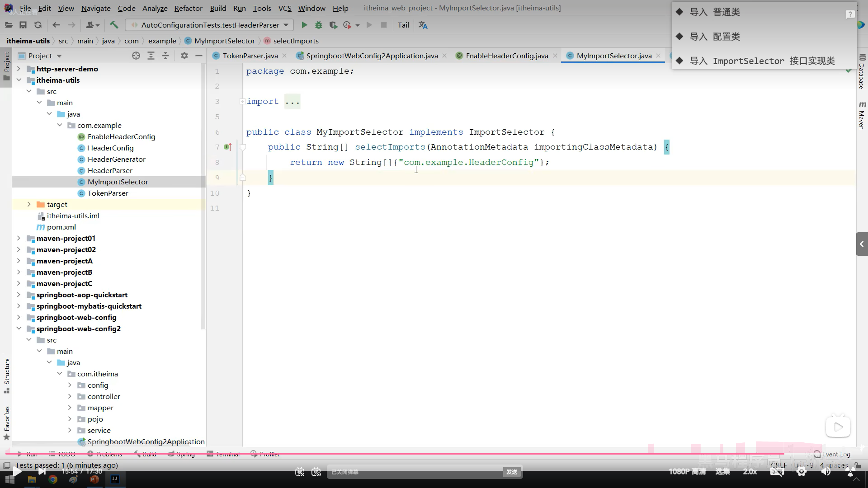868x488 pixels.
Task: Toggle code folding on import line
Action: pyautogui.click(x=242, y=102)
